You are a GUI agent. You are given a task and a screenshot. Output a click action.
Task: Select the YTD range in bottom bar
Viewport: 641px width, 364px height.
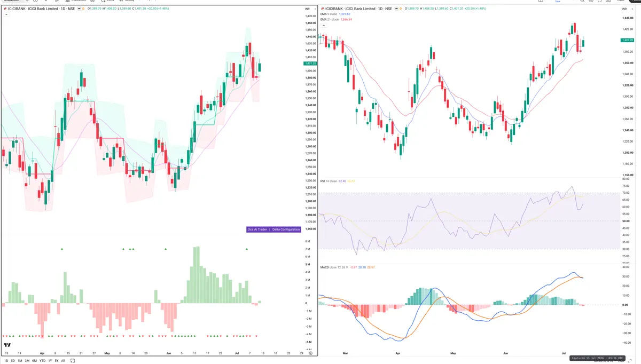tap(42, 361)
